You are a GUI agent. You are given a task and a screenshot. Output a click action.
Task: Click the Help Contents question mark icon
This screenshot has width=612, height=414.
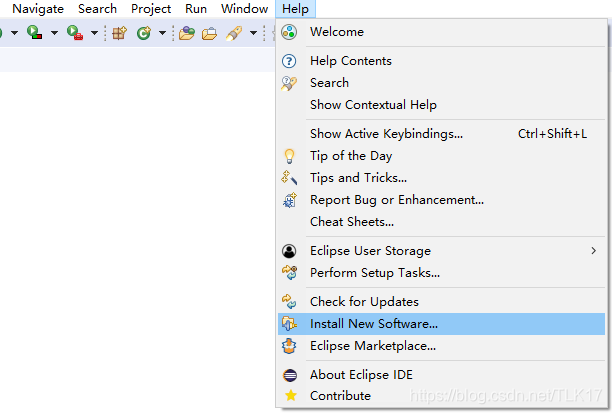pyautogui.click(x=289, y=61)
